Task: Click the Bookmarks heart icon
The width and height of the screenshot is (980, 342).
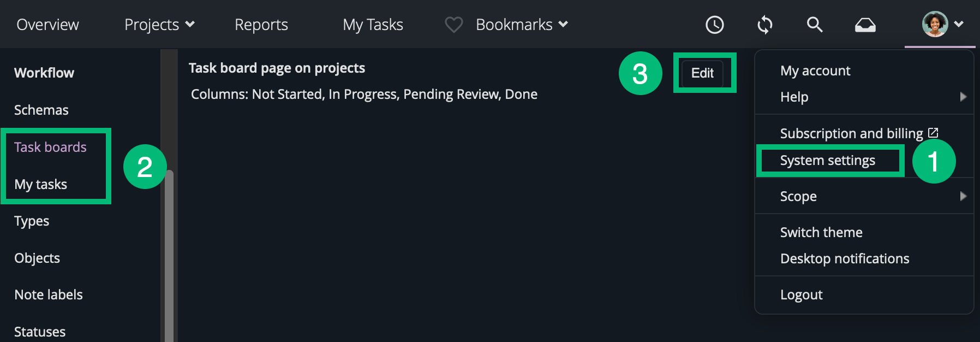Action: click(x=453, y=25)
